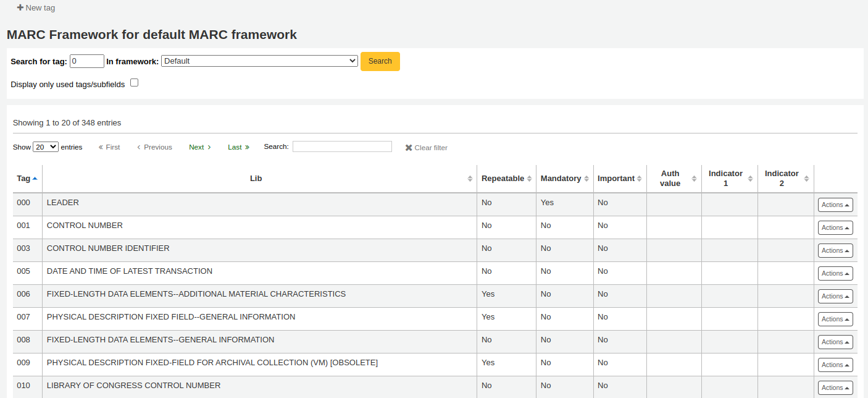This screenshot has width=868, height=398.
Task: Sort by the Tag column header
Action: pyautogui.click(x=27, y=179)
